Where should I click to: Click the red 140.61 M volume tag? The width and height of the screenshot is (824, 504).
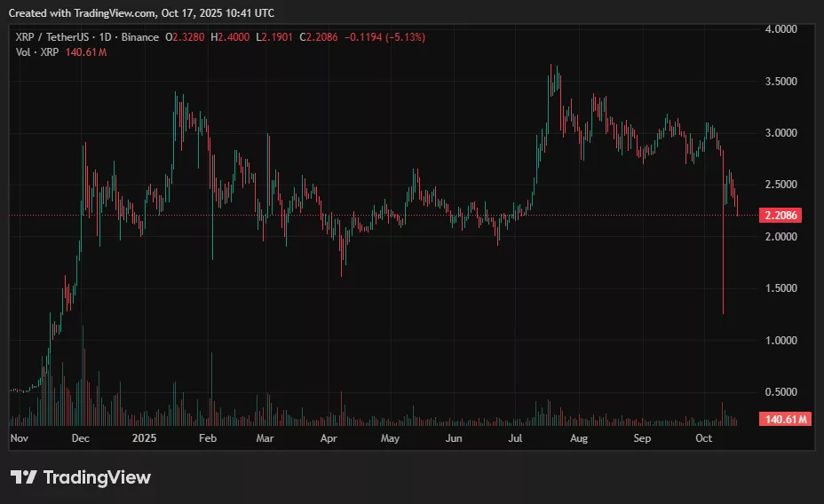[x=784, y=419]
